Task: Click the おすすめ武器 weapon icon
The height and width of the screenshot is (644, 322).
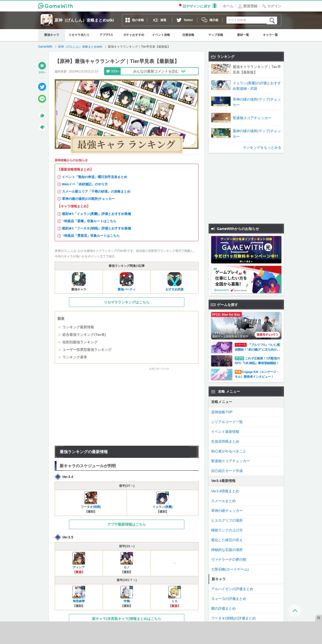Action: (175, 279)
